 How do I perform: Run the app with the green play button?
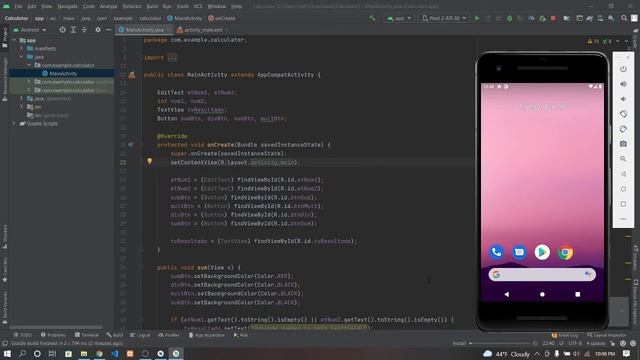point(477,18)
